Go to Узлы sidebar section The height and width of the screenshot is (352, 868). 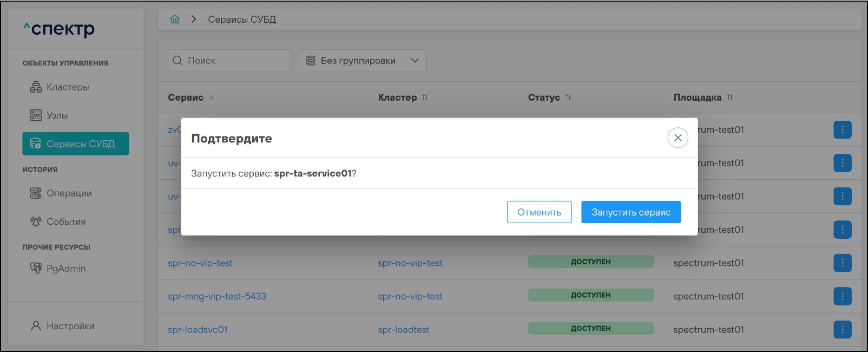pyautogui.click(x=57, y=115)
